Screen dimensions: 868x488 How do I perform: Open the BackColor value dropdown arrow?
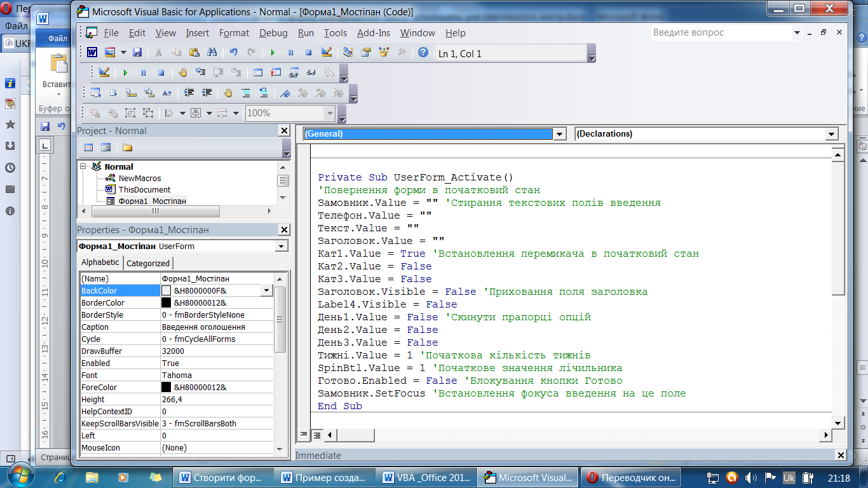coord(267,290)
